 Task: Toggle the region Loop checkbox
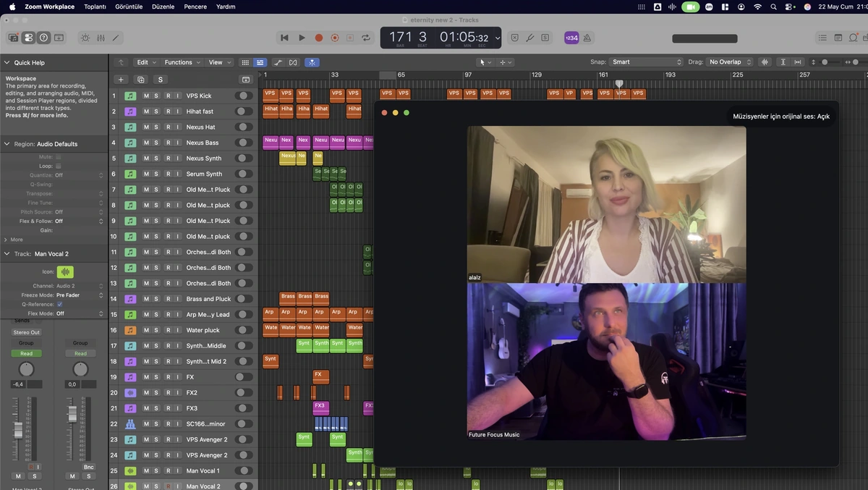(58, 166)
